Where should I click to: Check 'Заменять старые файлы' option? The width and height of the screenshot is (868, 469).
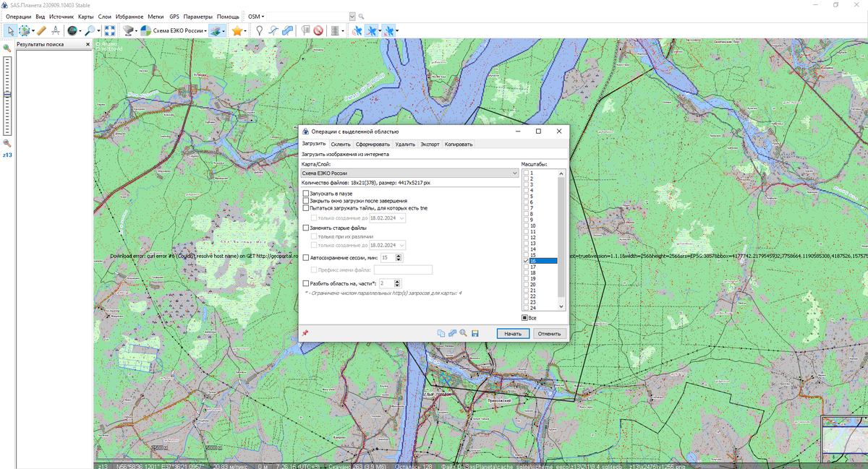pyautogui.click(x=306, y=228)
